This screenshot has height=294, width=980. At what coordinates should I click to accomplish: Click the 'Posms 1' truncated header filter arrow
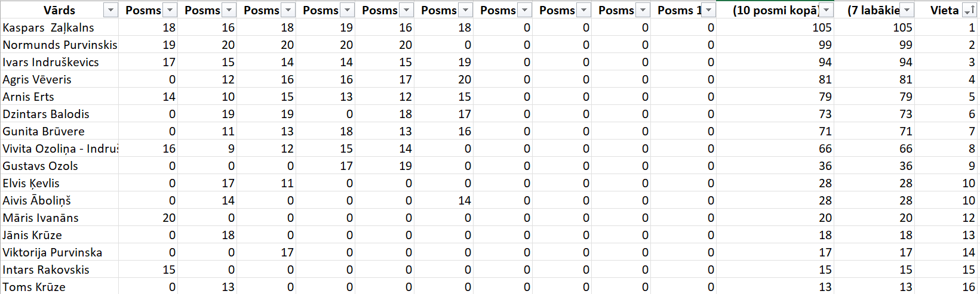click(x=708, y=10)
